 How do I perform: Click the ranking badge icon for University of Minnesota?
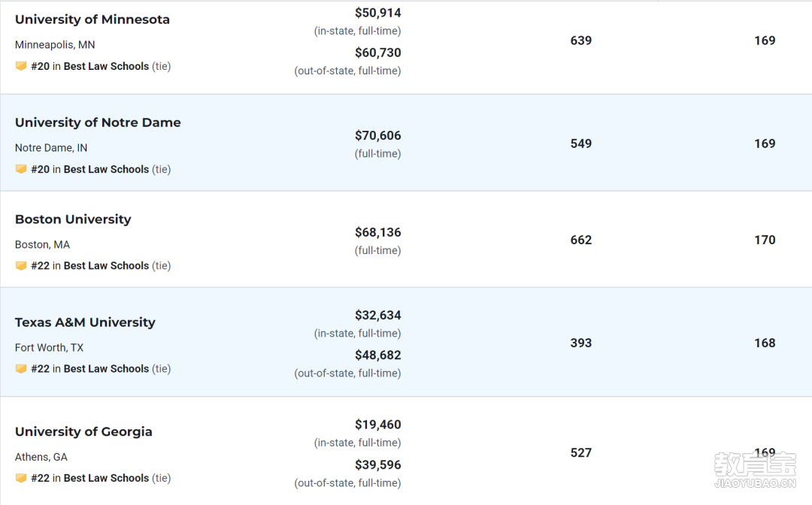coord(21,66)
